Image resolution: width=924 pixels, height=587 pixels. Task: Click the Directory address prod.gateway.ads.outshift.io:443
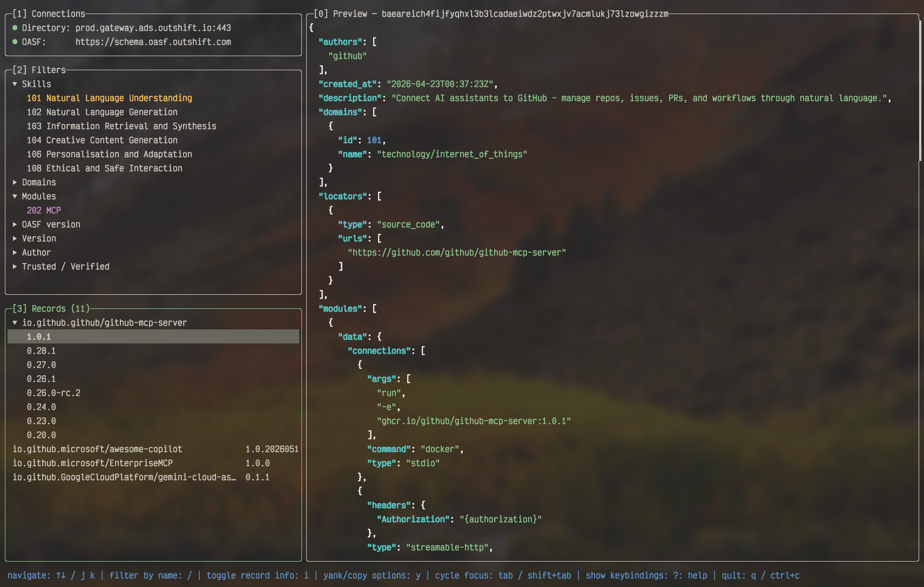pyautogui.click(x=153, y=28)
